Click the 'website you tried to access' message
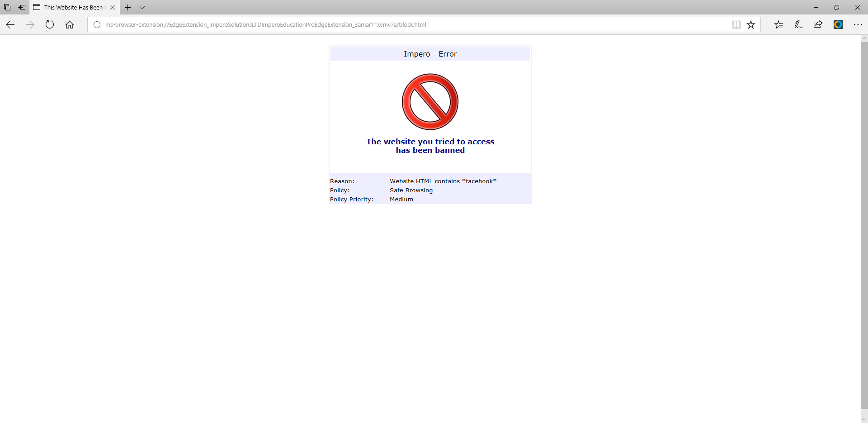868x423 pixels. coord(430,146)
